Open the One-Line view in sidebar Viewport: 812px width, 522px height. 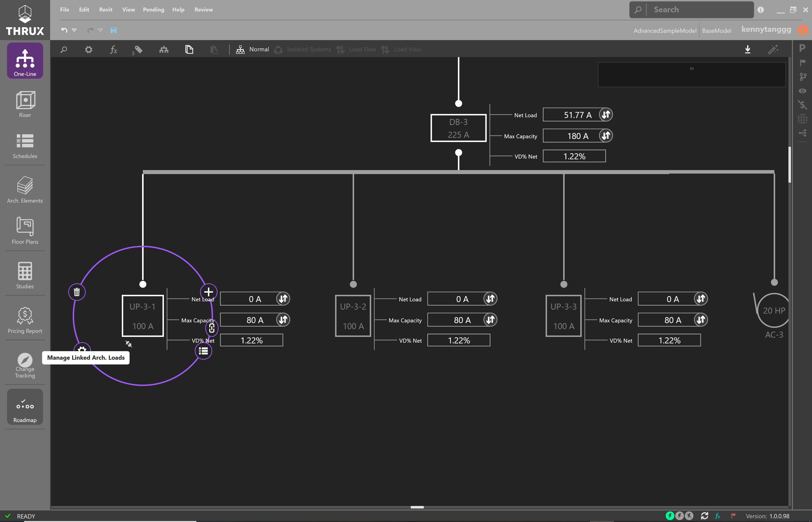point(25,61)
